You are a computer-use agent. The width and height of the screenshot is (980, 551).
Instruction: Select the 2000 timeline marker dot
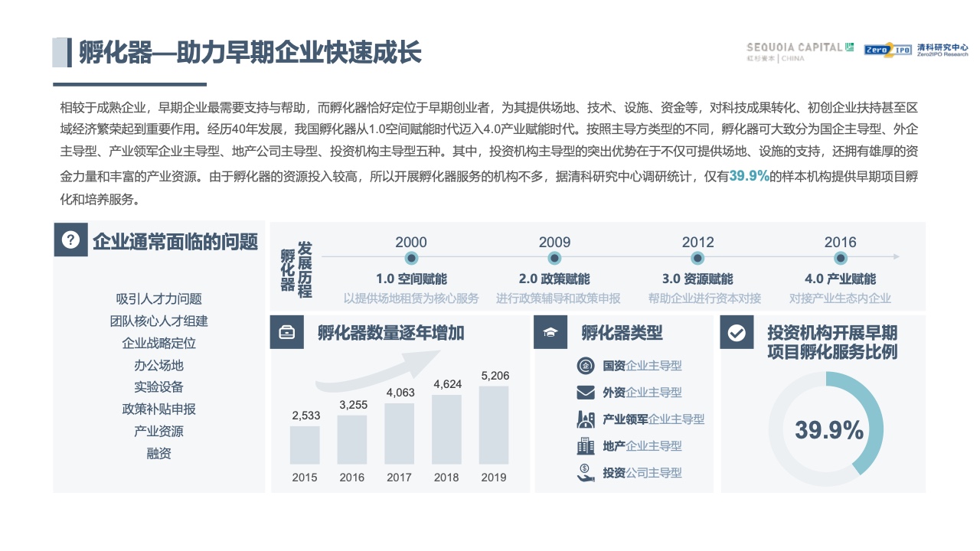tap(411, 259)
